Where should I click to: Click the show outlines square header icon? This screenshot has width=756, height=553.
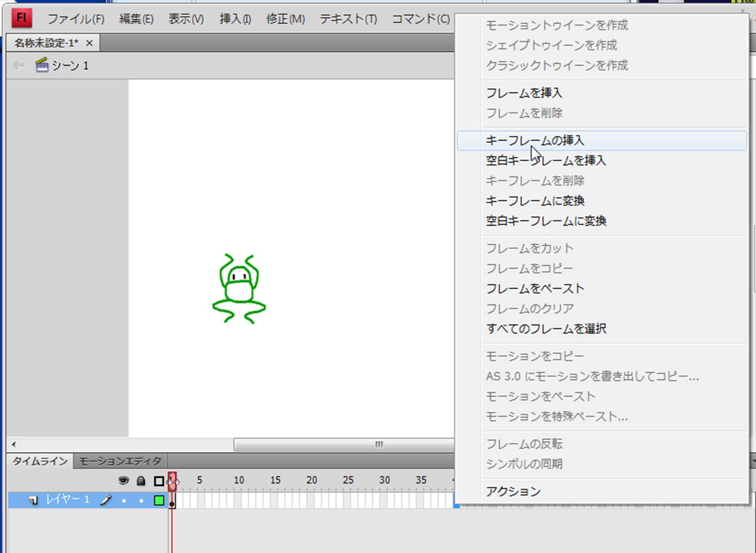pos(159,481)
